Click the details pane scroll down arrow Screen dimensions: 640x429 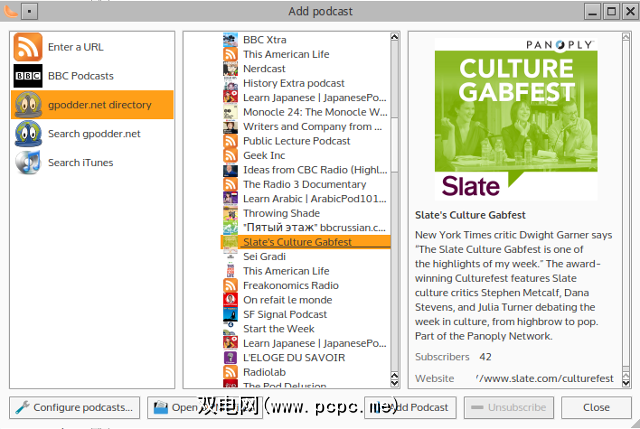tap(626, 382)
